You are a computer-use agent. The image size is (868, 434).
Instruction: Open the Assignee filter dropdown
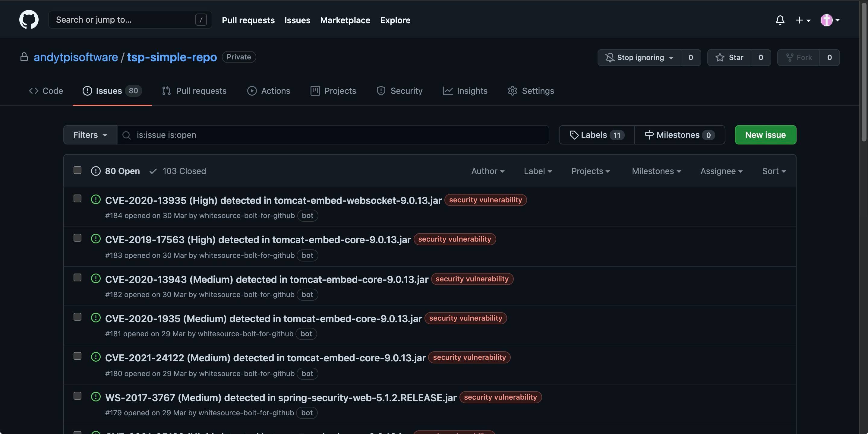click(721, 171)
